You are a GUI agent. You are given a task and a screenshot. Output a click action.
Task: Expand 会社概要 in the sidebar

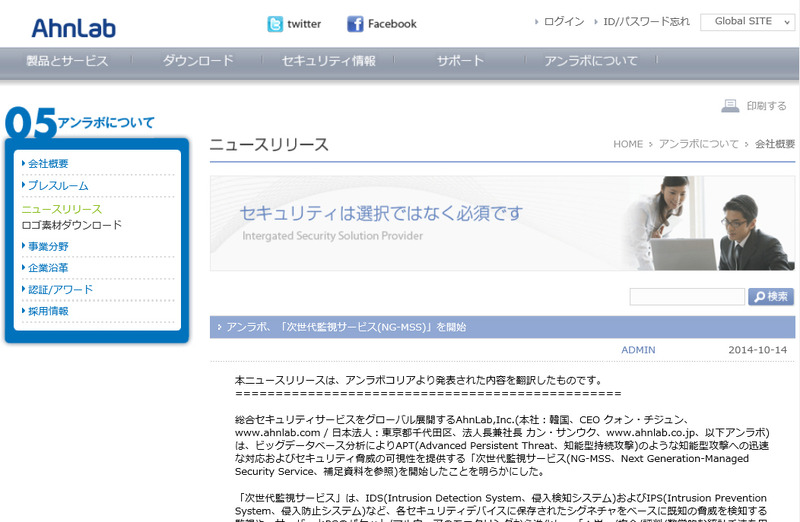tap(48, 163)
